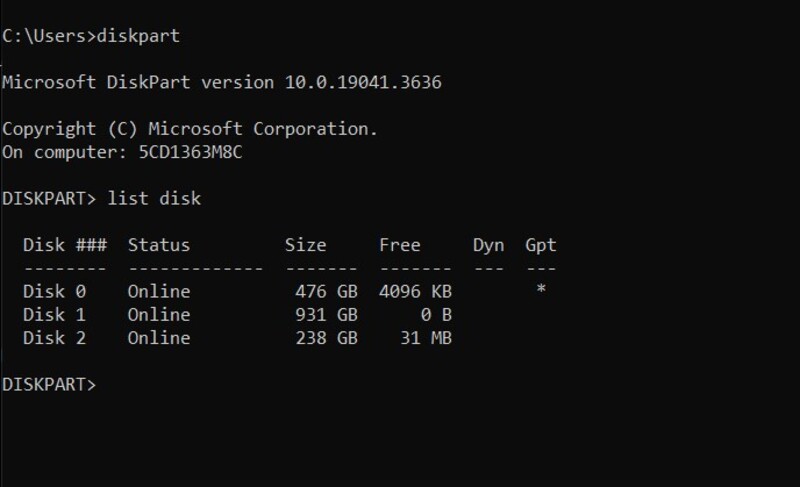
Task: Click the Free column header
Action: [x=400, y=245]
